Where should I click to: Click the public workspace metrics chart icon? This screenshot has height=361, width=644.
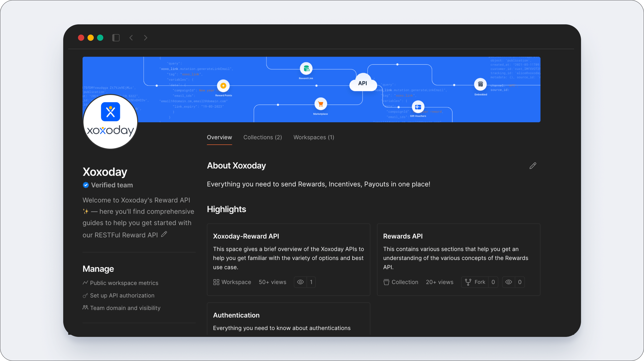tap(85, 283)
